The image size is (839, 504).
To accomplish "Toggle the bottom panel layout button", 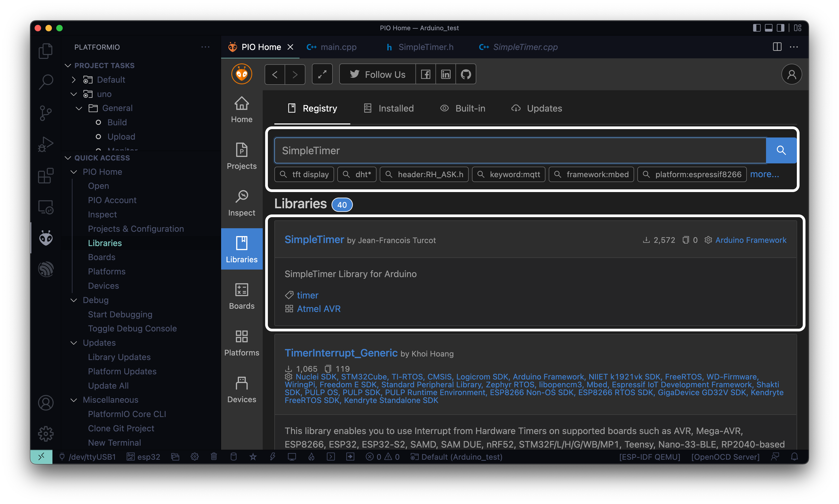I will 769,28.
